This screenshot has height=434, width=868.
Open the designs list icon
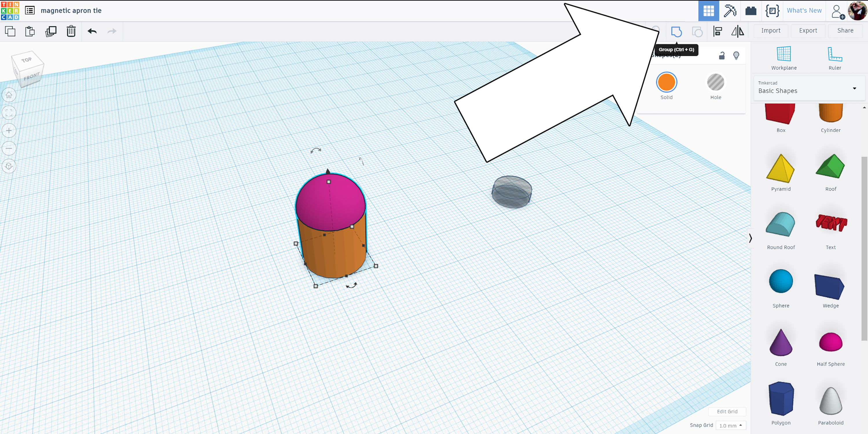pyautogui.click(x=30, y=10)
